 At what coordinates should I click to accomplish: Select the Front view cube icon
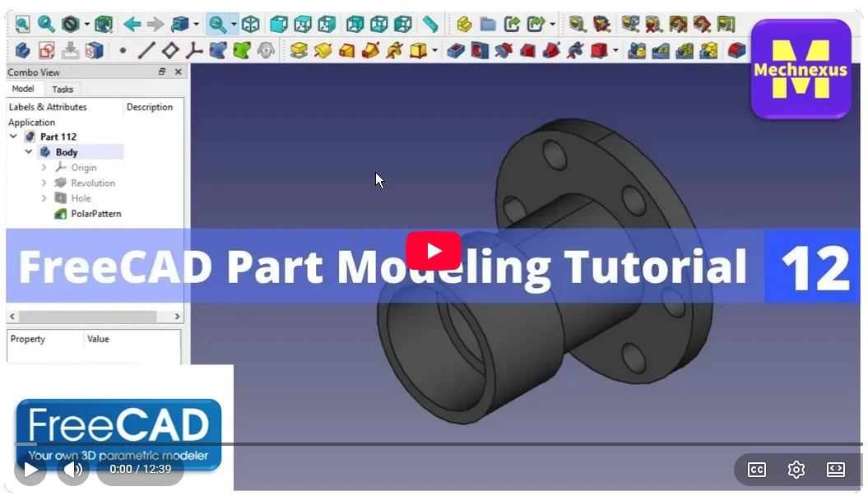point(278,24)
